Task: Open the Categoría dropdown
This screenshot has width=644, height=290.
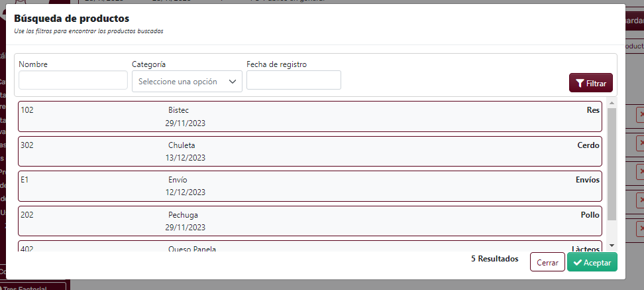Action: tap(187, 82)
